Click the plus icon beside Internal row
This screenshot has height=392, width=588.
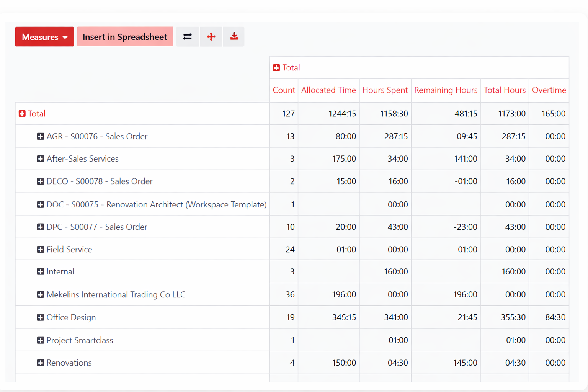[41, 271]
